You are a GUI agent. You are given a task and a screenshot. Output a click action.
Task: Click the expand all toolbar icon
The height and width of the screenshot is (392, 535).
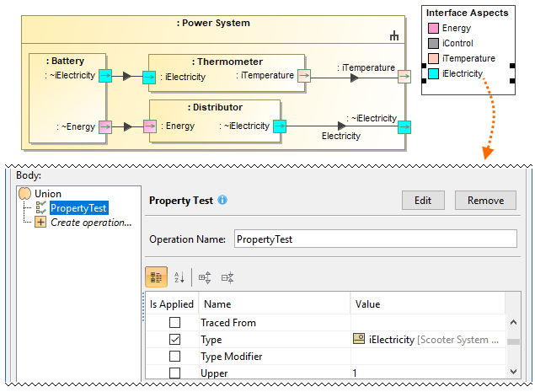point(205,277)
